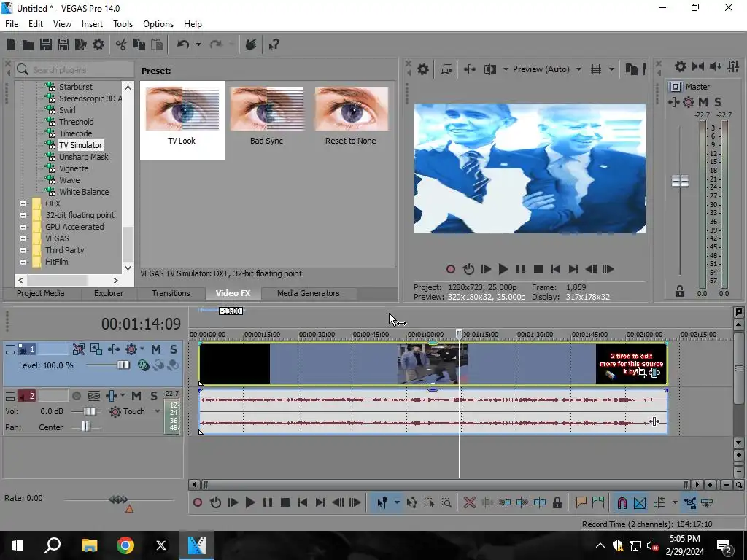Click the What's This help icon
The height and width of the screenshot is (560, 747).
(x=274, y=44)
